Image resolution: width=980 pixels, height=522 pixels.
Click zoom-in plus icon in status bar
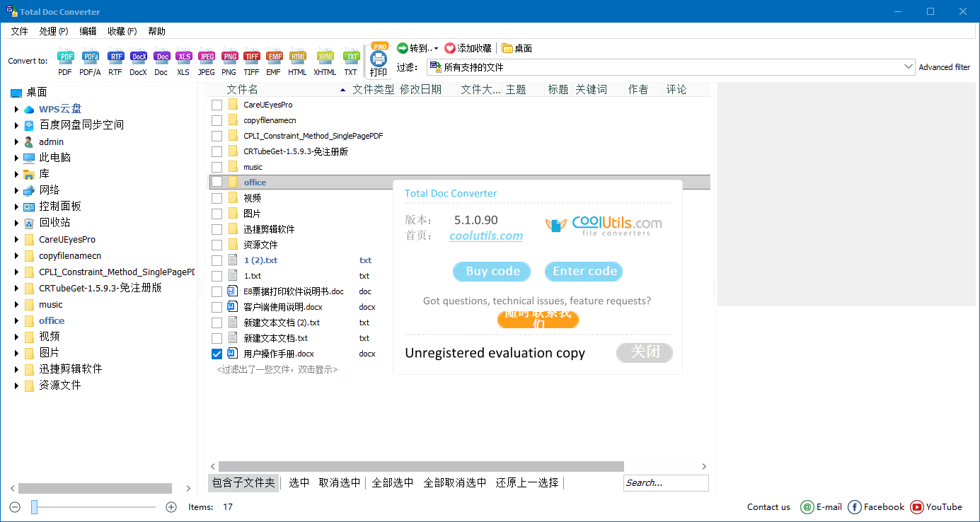tap(171, 506)
